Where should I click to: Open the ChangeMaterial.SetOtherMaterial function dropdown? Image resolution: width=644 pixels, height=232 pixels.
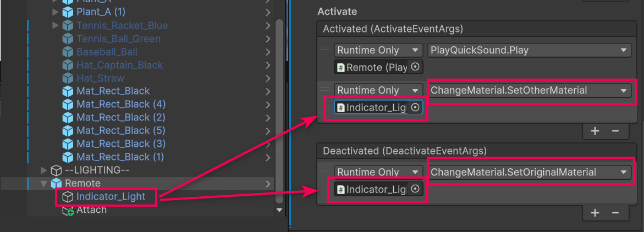(x=529, y=90)
